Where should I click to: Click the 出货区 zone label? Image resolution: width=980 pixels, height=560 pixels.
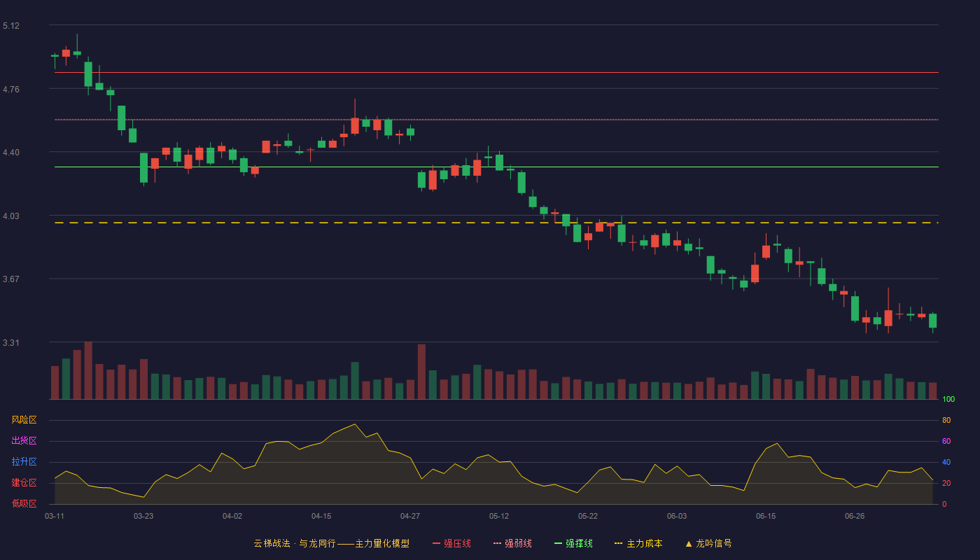pos(24,441)
